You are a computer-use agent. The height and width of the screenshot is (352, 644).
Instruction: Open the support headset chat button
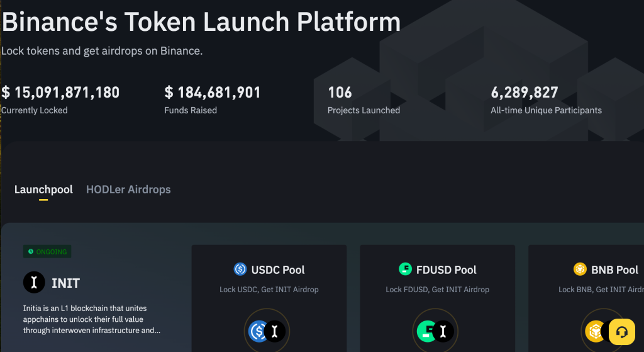tap(621, 332)
